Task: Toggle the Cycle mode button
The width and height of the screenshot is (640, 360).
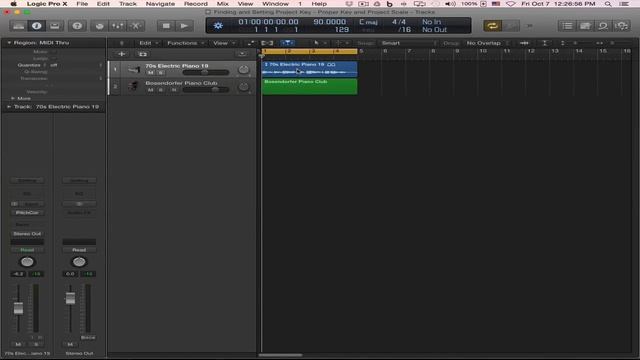Action: pyautogui.click(x=492, y=26)
